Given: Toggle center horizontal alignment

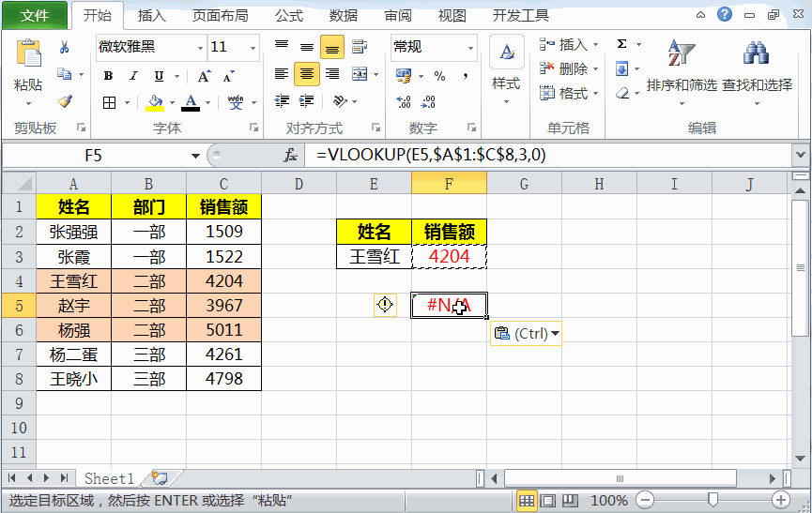Looking at the screenshot, I should (x=307, y=74).
